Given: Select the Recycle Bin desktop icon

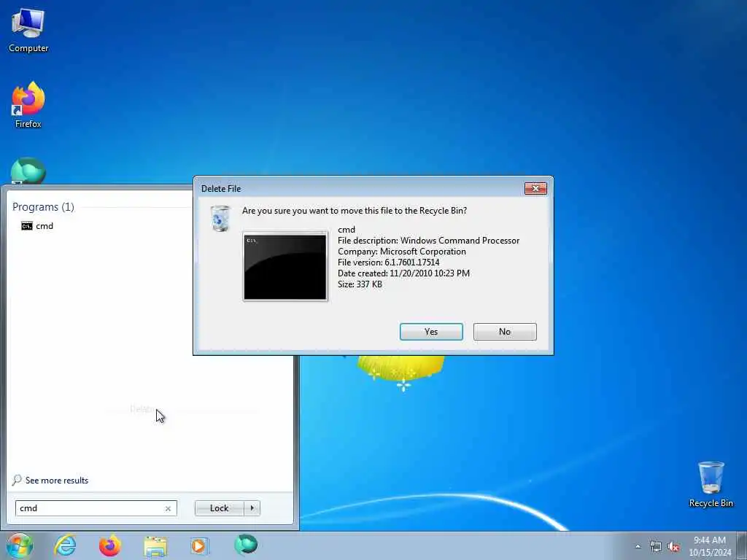Looking at the screenshot, I should (711, 484).
